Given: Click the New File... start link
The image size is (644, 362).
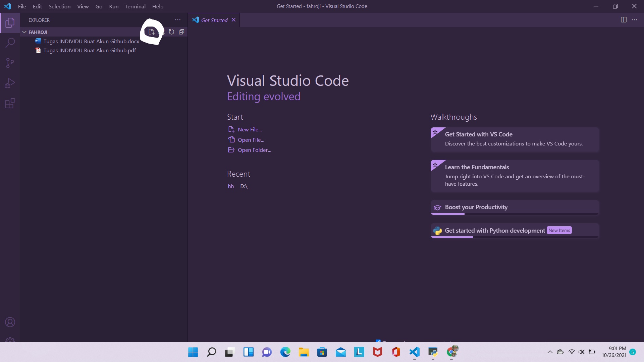Looking at the screenshot, I should (x=250, y=130).
